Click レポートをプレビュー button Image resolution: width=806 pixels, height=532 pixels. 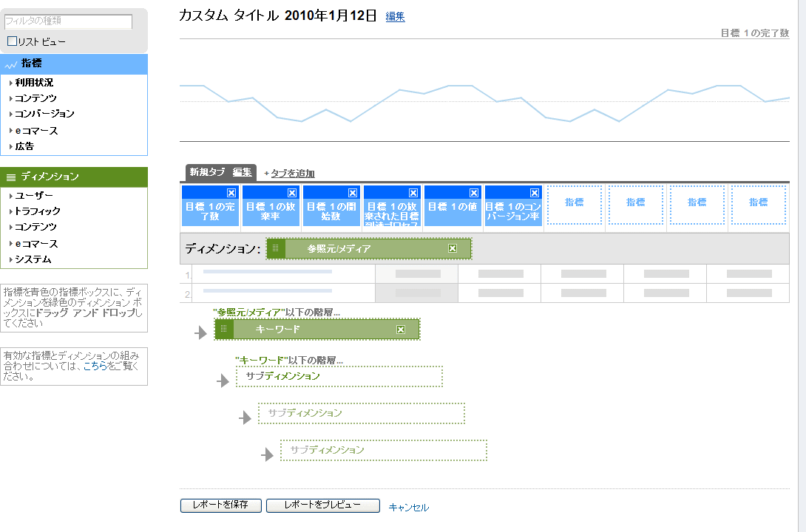(322, 505)
